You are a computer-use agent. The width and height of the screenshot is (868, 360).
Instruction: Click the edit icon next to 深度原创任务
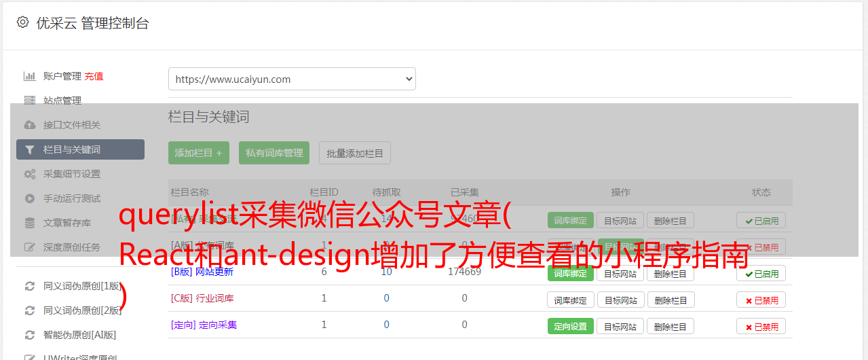(29, 247)
